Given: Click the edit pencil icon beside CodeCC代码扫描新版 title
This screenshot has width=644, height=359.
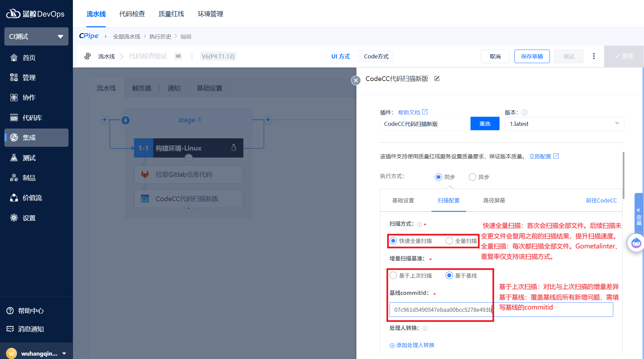Looking at the screenshot, I should [437, 79].
